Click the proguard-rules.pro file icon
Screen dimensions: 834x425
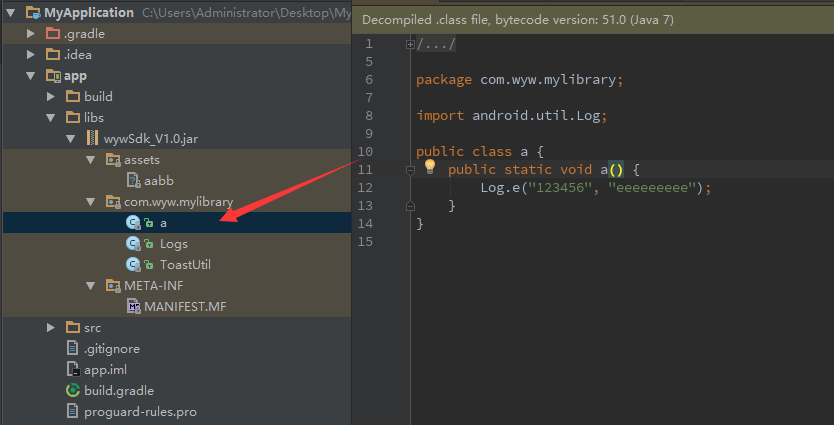[73, 411]
